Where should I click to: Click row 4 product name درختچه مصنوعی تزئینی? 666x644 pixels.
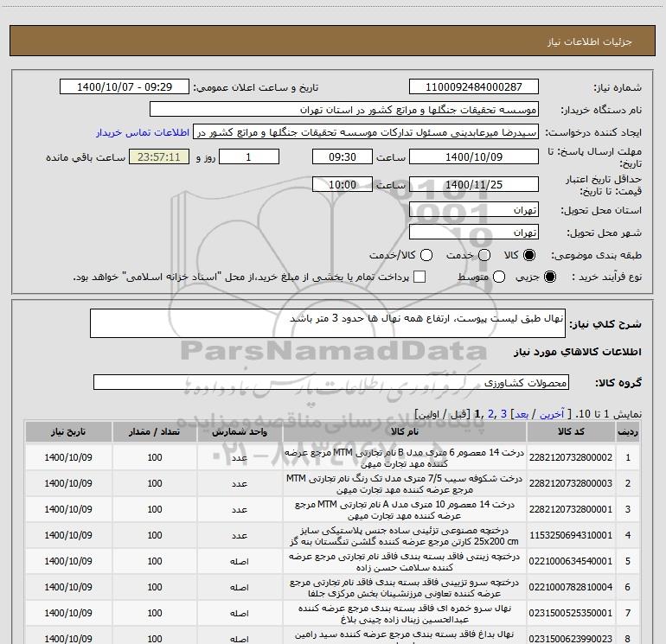click(405, 536)
